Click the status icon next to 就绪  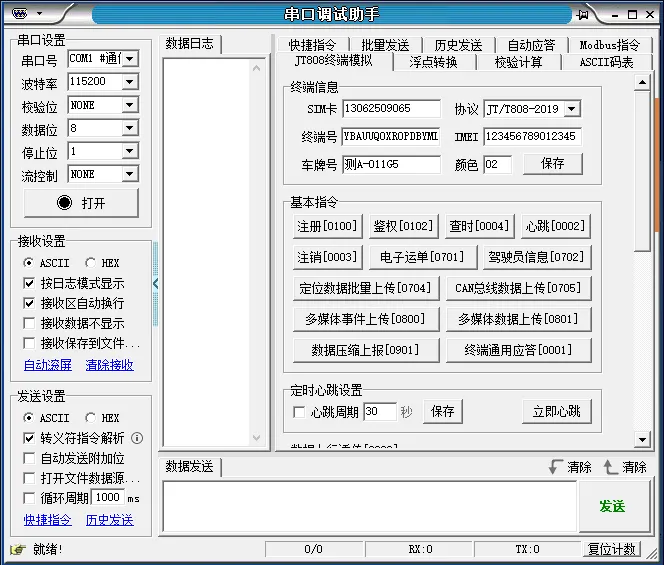click(17, 549)
